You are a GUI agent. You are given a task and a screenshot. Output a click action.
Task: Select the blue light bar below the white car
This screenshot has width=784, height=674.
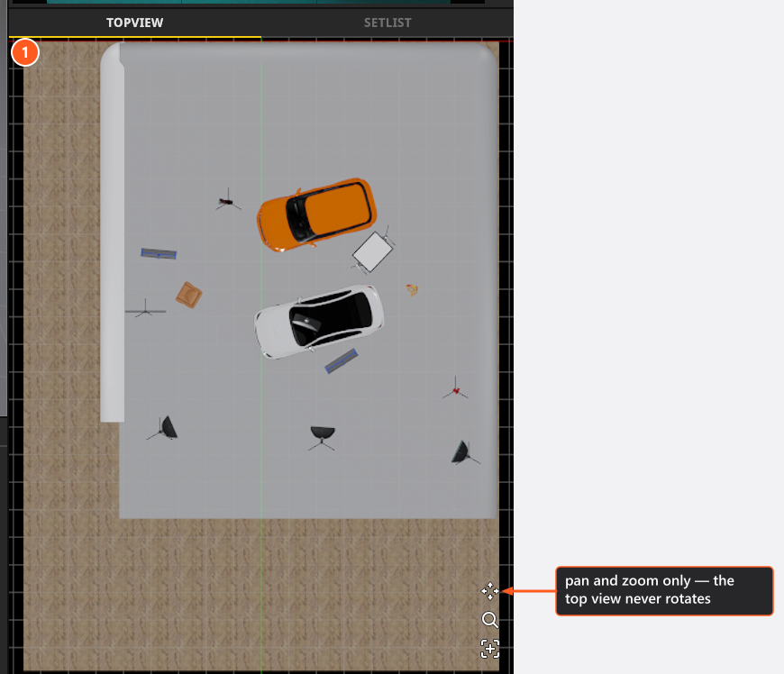click(x=342, y=360)
